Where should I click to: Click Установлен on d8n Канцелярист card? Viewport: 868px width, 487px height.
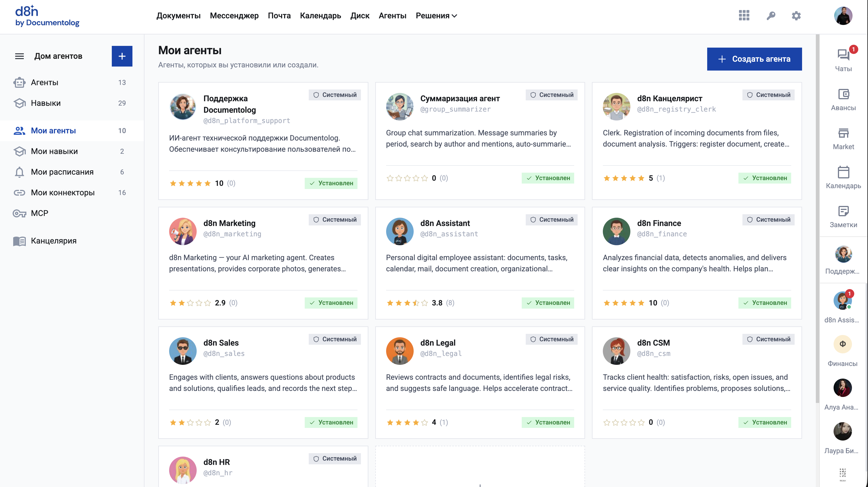pyautogui.click(x=765, y=178)
